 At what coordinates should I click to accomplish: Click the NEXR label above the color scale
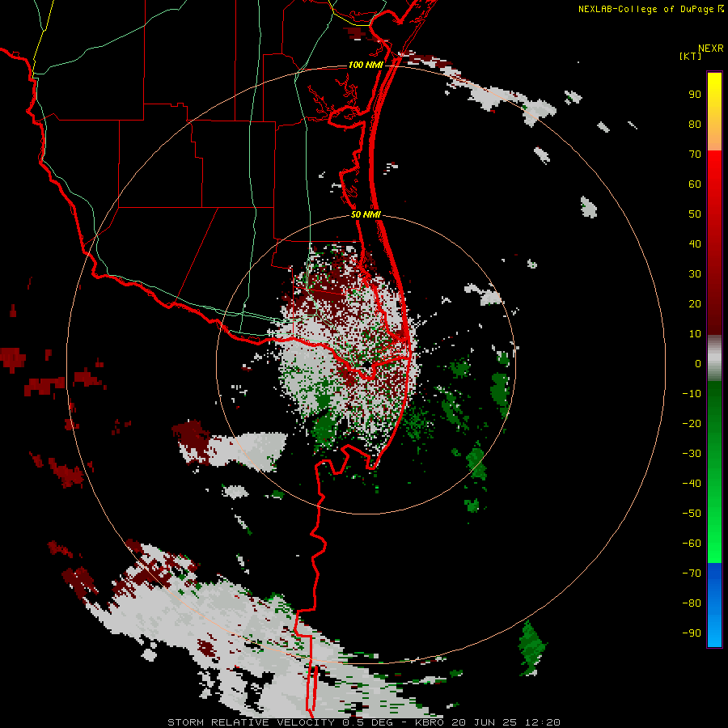pyautogui.click(x=711, y=49)
